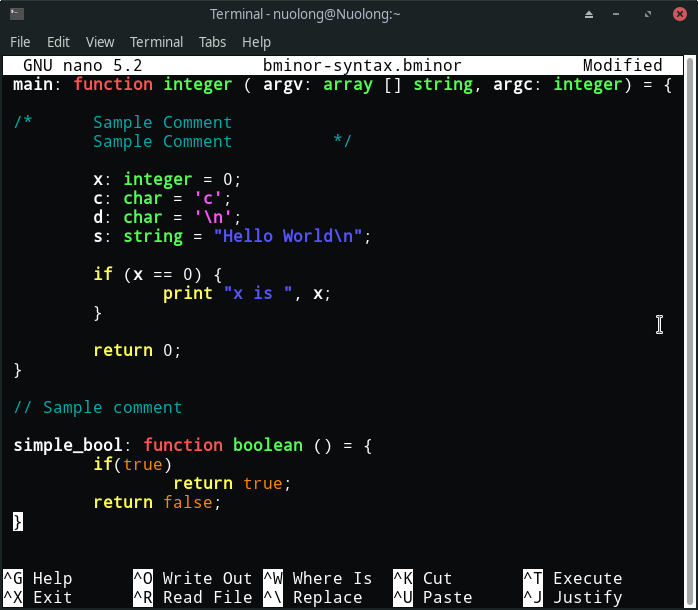698x610 pixels.
Task: Open the Tabs menu
Action: click(212, 42)
